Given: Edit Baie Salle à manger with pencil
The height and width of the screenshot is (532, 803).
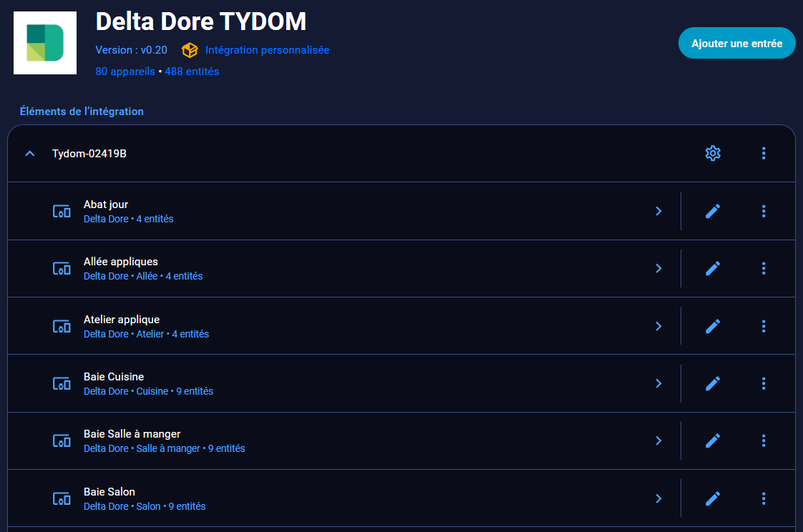Looking at the screenshot, I should [x=712, y=441].
